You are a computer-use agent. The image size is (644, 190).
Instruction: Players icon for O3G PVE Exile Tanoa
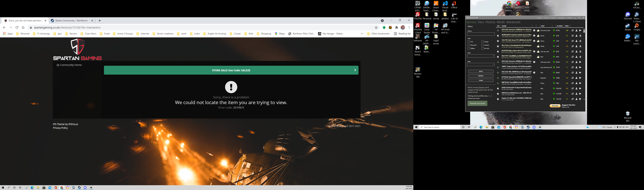pyautogui.click(x=576, y=41)
